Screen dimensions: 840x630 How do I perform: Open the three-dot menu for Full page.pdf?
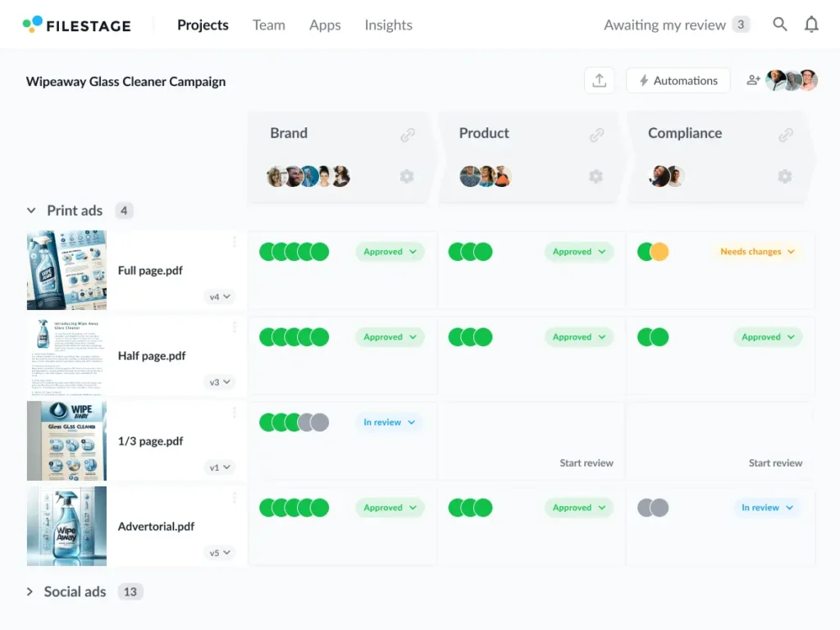click(x=235, y=242)
